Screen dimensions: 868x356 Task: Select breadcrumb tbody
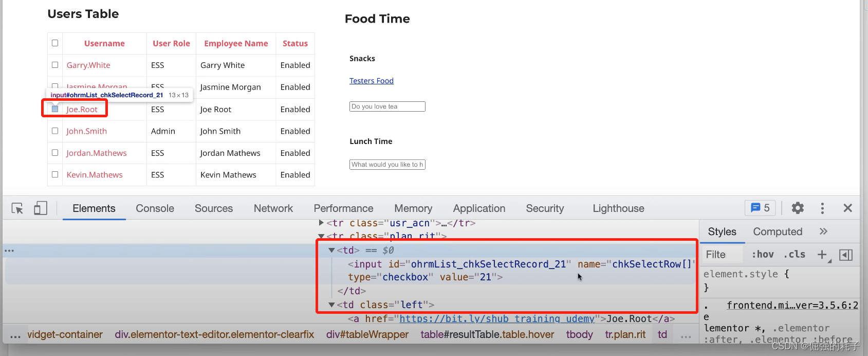pos(579,335)
